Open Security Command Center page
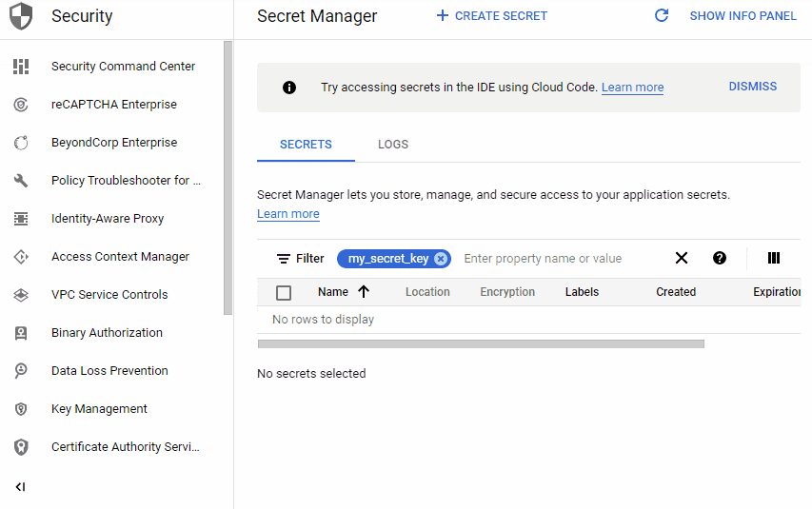The width and height of the screenshot is (812, 509). pos(123,67)
